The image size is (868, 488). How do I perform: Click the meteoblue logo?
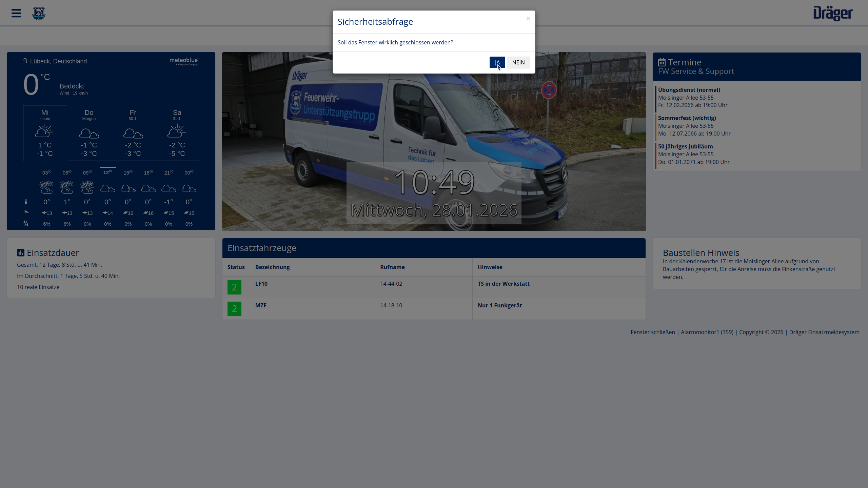pyautogui.click(x=184, y=61)
